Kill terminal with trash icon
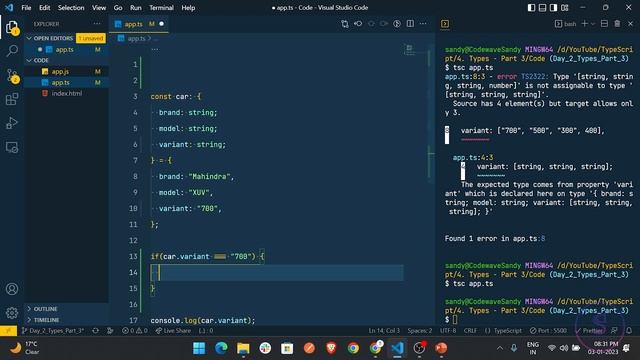 click(x=617, y=24)
